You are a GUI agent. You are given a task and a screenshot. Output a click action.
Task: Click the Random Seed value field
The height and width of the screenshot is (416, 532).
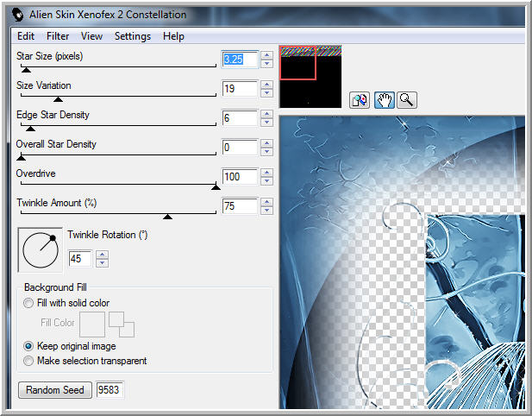110,390
